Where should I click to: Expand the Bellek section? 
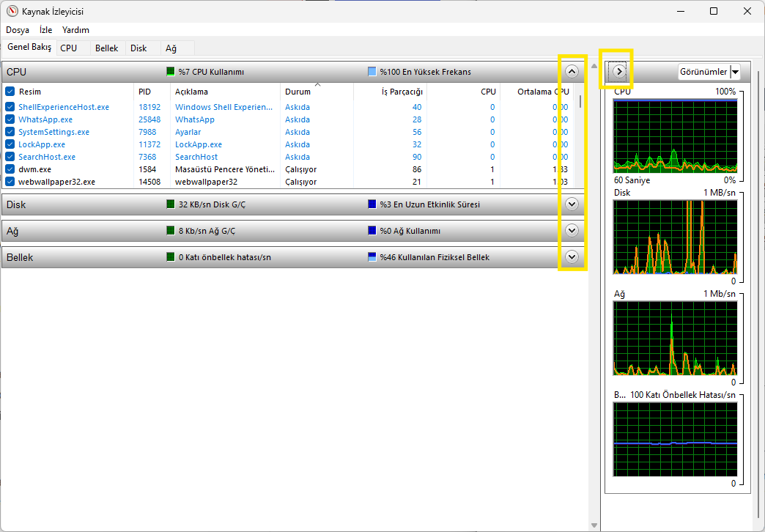coord(572,256)
